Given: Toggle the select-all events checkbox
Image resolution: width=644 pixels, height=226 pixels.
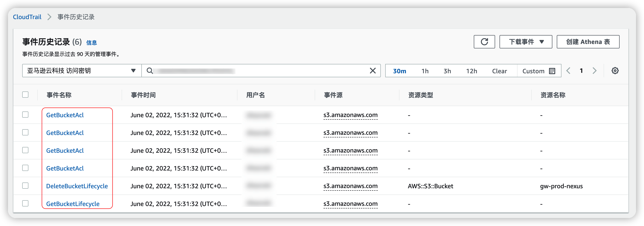Looking at the screenshot, I should coord(25,95).
